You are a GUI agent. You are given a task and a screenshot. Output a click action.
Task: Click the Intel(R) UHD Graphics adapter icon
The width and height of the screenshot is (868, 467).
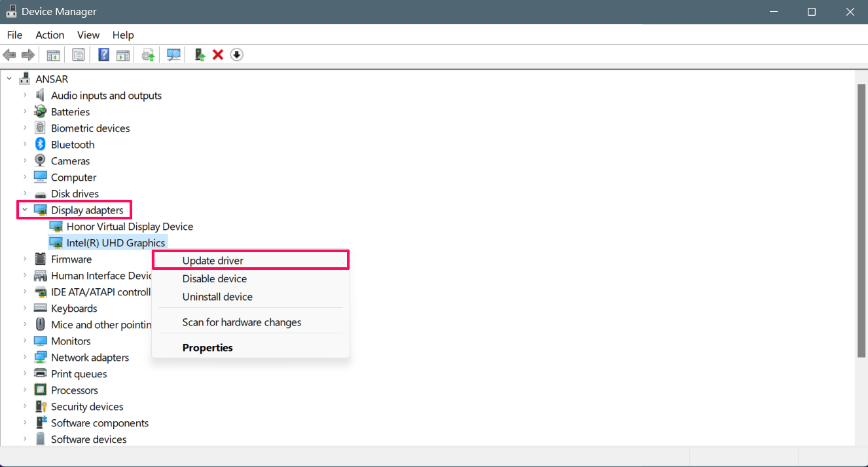pos(56,242)
